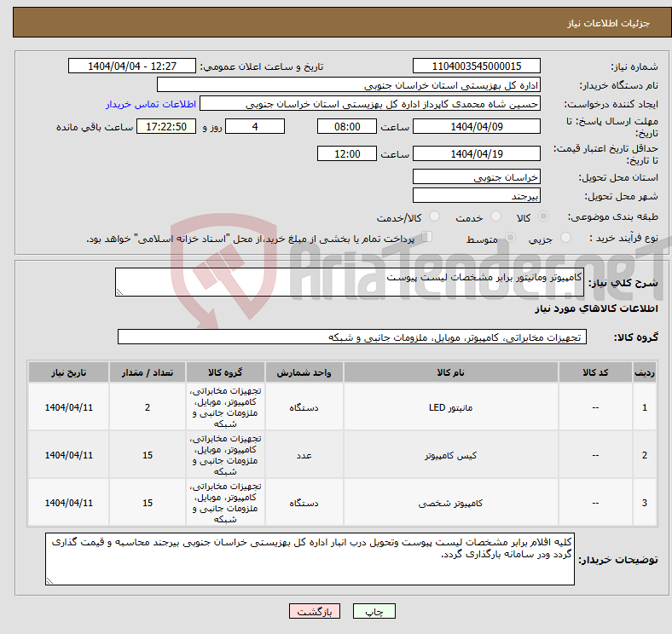Click the remaining days field showing 4
Image resolution: width=672 pixels, height=634 pixels.
[255, 126]
